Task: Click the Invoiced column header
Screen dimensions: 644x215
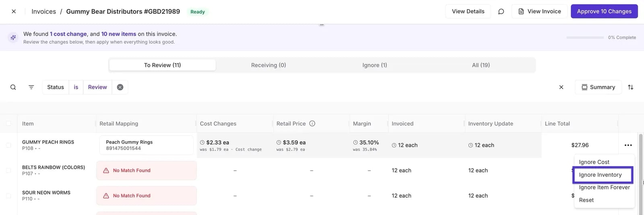Action: [402, 123]
